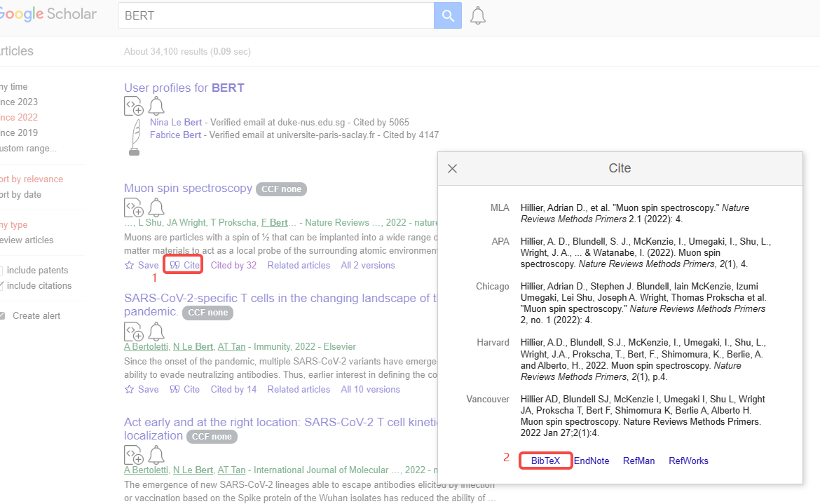The width and height of the screenshot is (820, 504).
Task: Click the CCF none badge beside Muon spin spectroscopy
Action: coord(281,189)
